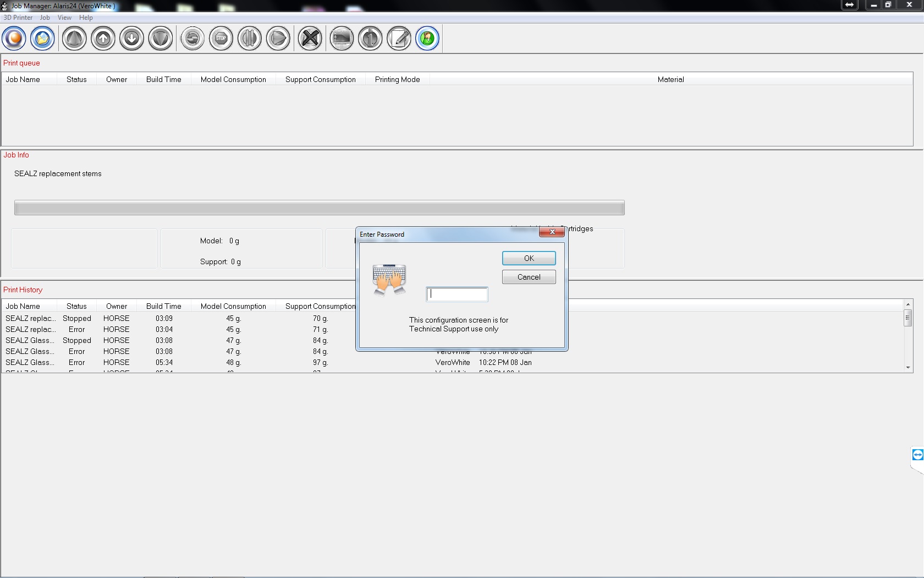Open the 3D Printer menu
Viewport: 924px width, 578px height.
[x=18, y=18]
